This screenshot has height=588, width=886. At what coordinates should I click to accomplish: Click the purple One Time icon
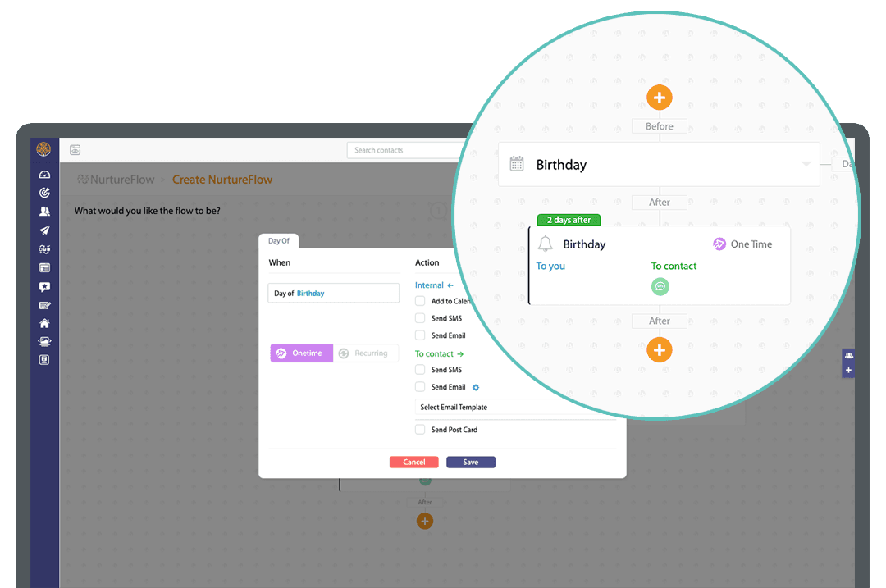pyautogui.click(x=719, y=244)
